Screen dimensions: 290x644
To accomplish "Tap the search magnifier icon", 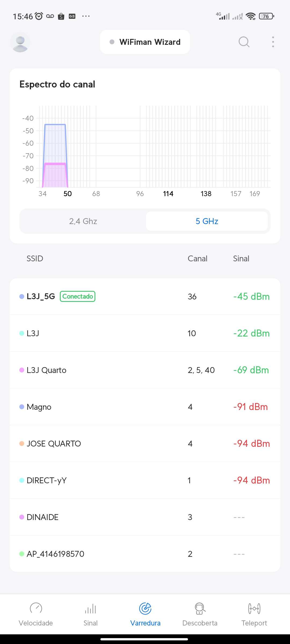I will 244,42.
